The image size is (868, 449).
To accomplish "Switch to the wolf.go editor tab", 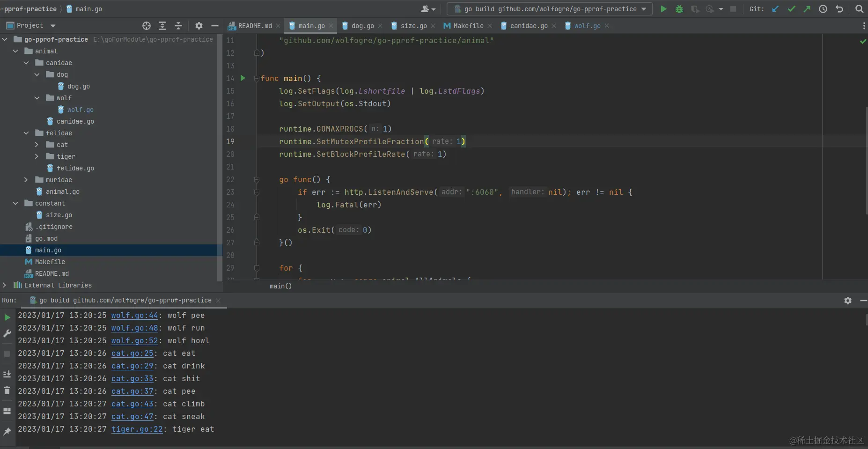I will point(587,26).
